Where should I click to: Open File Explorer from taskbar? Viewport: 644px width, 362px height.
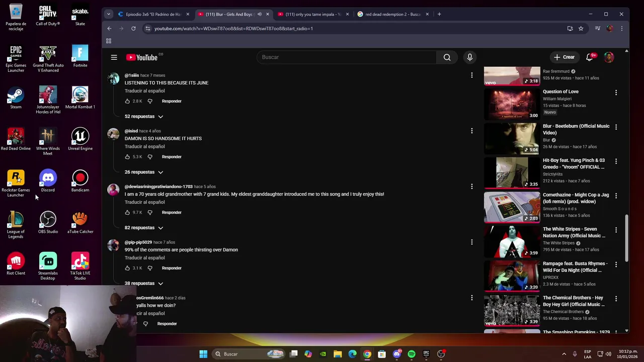tap(338, 354)
